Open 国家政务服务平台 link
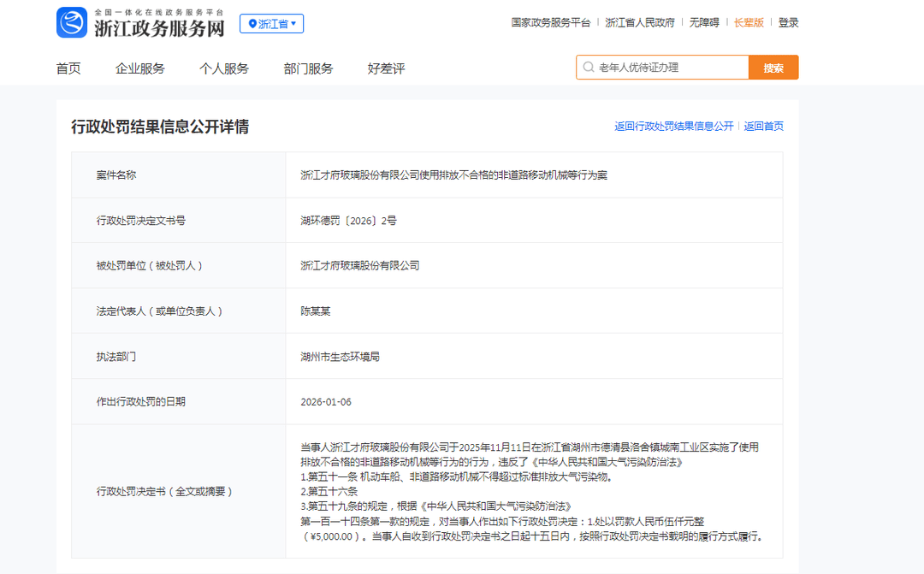Image resolution: width=924 pixels, height=574 pixels. tap(551, 23)
